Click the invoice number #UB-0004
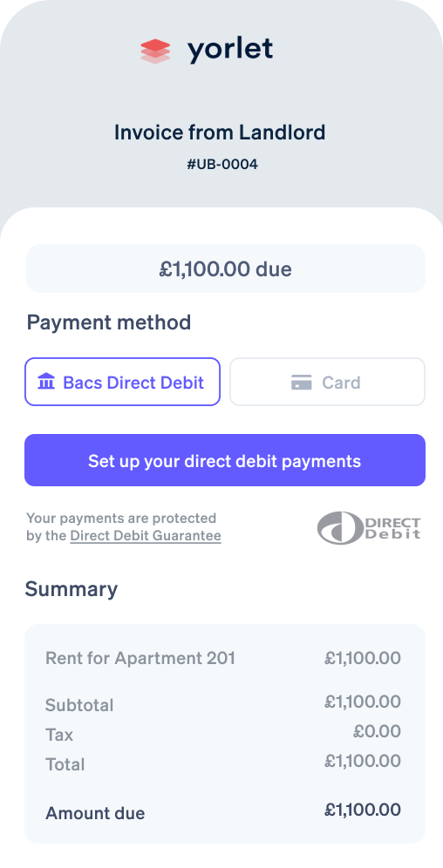This screenshot has height=868, width=443. coord(222,164)
